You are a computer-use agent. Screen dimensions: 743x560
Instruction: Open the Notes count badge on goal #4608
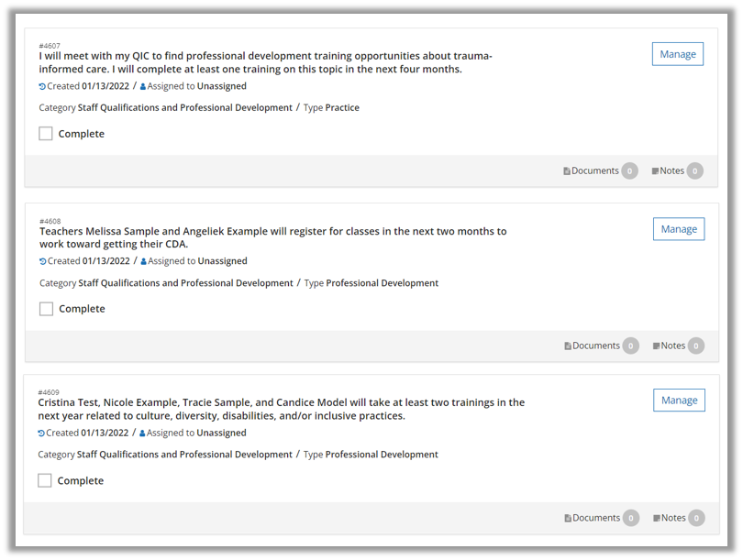coord(696,346)
